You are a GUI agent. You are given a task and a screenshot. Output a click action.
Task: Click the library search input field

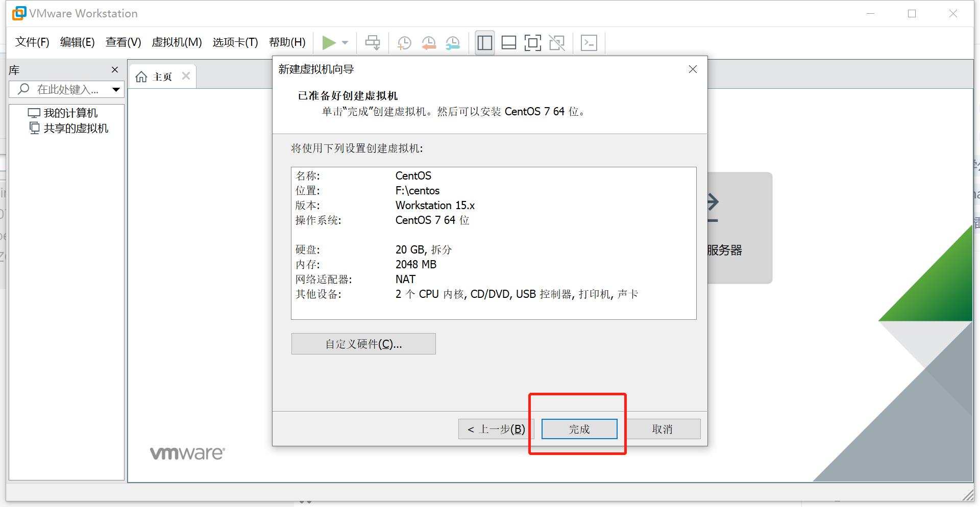pyautogui.click(x=69, y=89)
